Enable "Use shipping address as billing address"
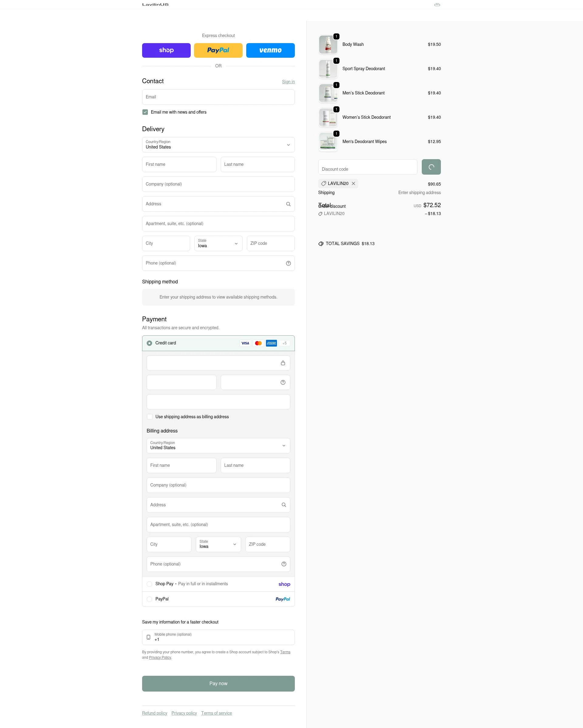 [150, 416]
